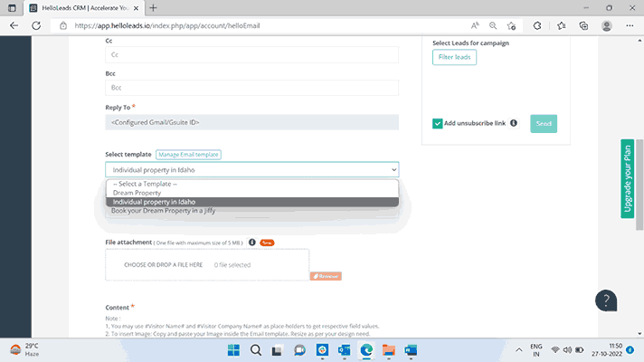Reload the HelloLeads page
The width and height of the screenshot is (644, 362).
[x=36, y=25]
